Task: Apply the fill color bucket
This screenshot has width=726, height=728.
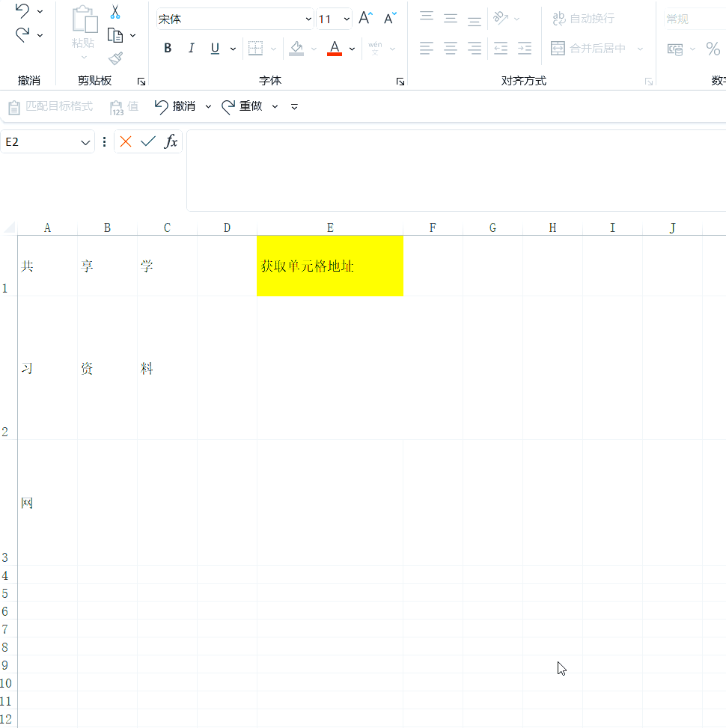Action: 296,49
